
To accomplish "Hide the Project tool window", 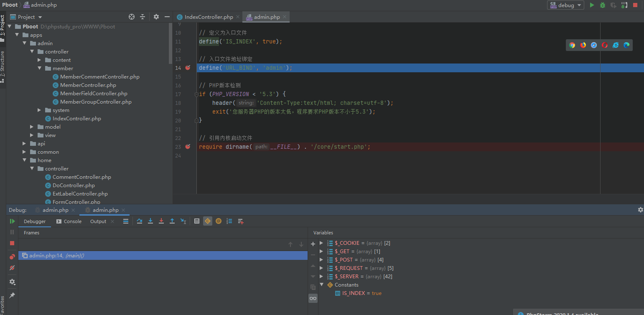I will [x=167, y=17].
